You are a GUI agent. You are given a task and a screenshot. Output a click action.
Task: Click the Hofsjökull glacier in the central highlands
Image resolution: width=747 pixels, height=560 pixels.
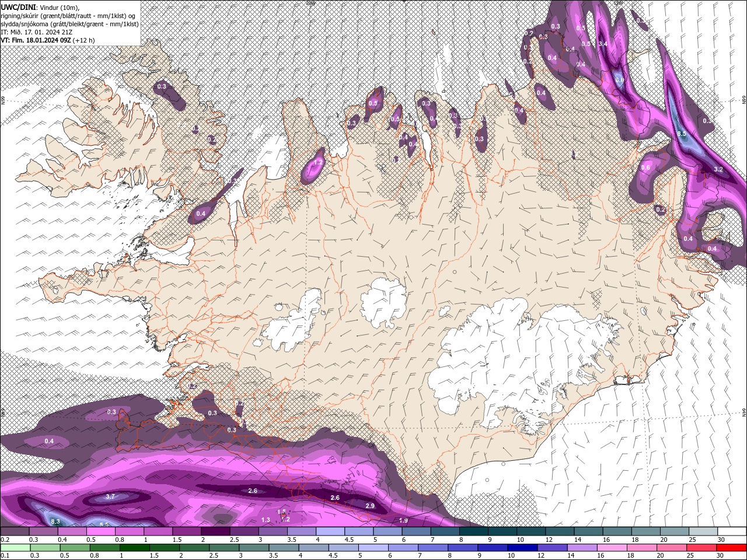383,303
